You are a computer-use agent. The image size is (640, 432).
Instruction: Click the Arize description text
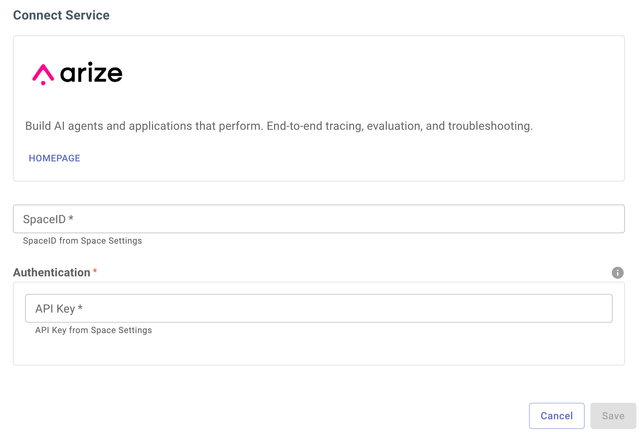[279, 126]
